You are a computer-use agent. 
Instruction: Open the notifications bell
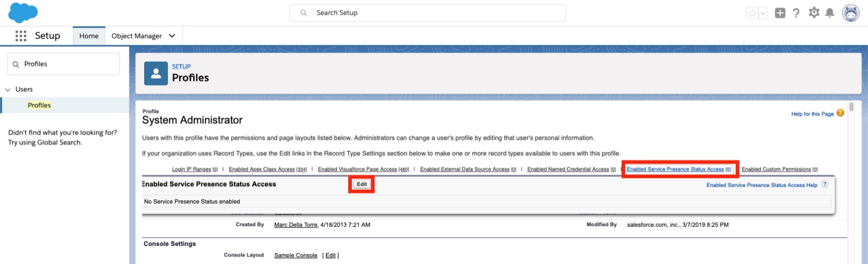(x=830, y=13)
